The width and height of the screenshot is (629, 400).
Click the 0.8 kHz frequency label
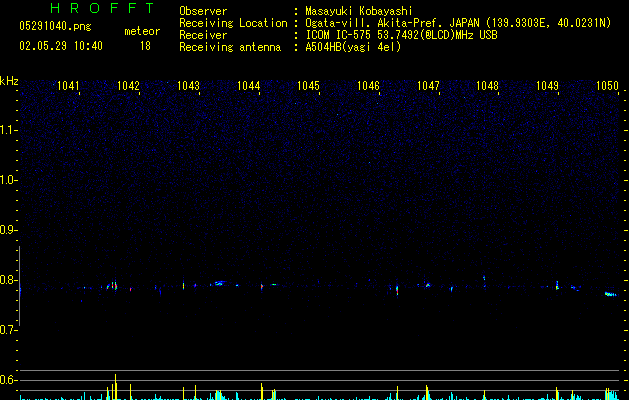(8, 280)
